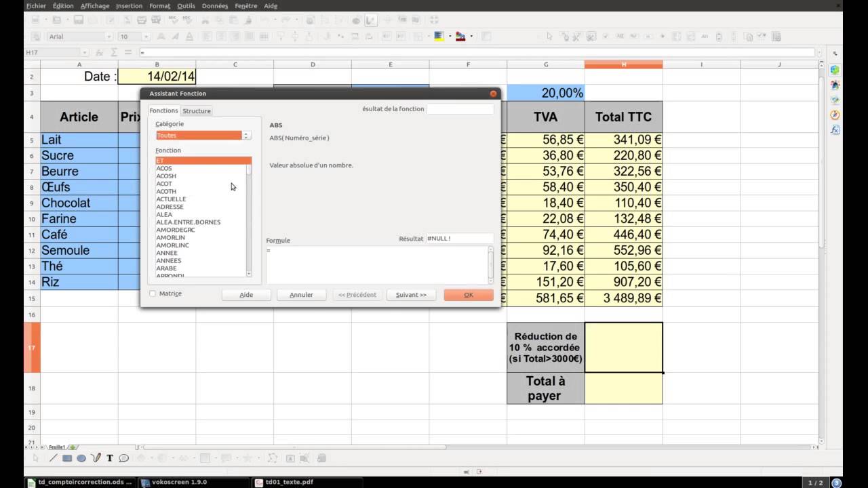Click the Save icon in toolbar

pos(79,20)
